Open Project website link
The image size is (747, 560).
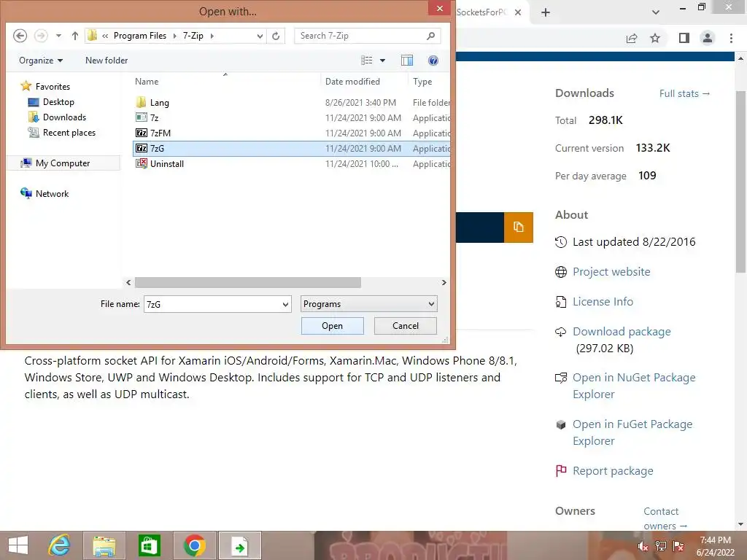pyautogui.click(x=611, y=271)
